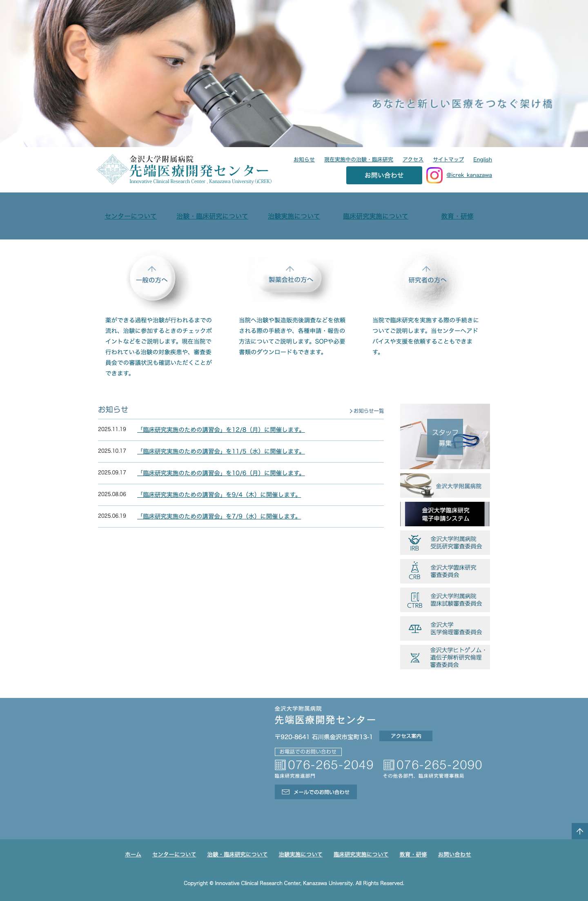Viewport: 588px width, 901px height.
Task: Open the 金沢大学附属病院 stethoscope banner
Action: pyautogui.click(x=445, y=485)
